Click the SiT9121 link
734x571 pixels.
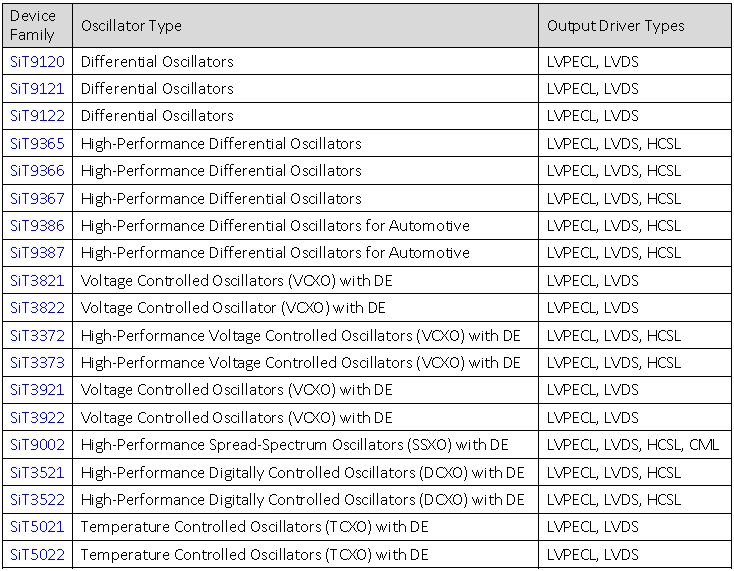pos(37,89)
